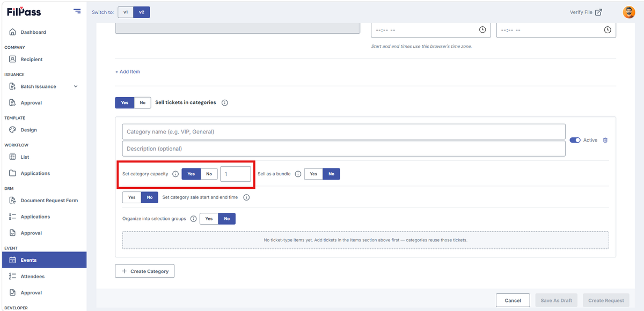
Task: Open the user avatar in the header
Action: coord(629,12)
